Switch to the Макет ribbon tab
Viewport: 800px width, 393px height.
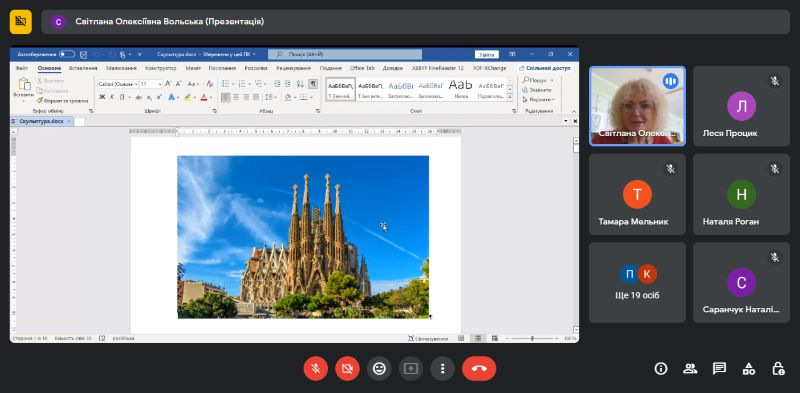pyautogui.click(x=193, y=68)
